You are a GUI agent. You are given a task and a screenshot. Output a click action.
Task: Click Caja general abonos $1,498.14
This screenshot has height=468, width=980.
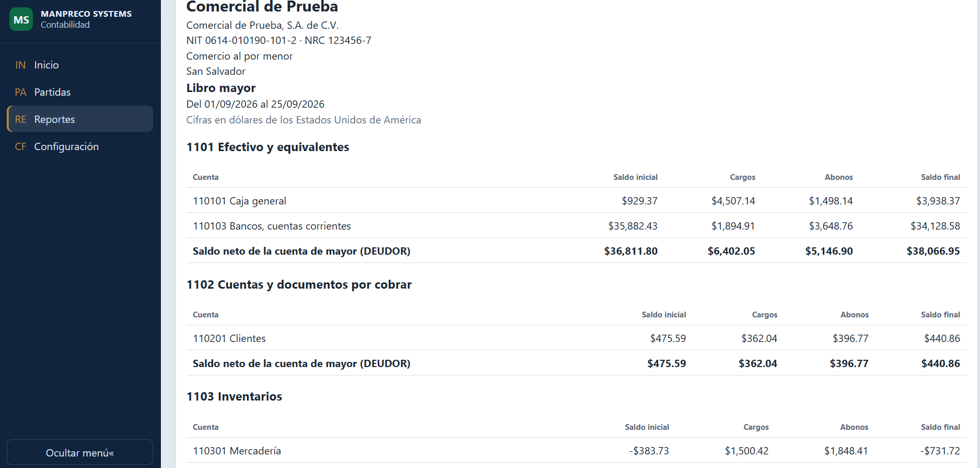tap(831, 201)
